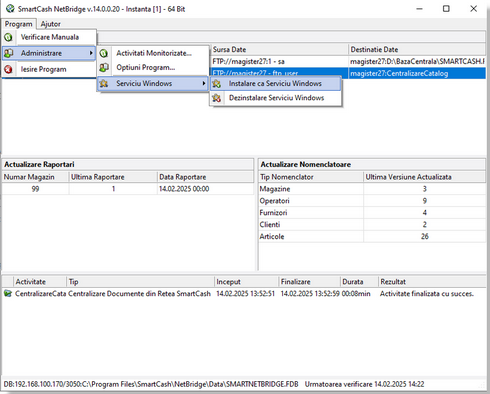Click the Rezultat column header
The image size is (490, 394).
(x=432, y=282)
